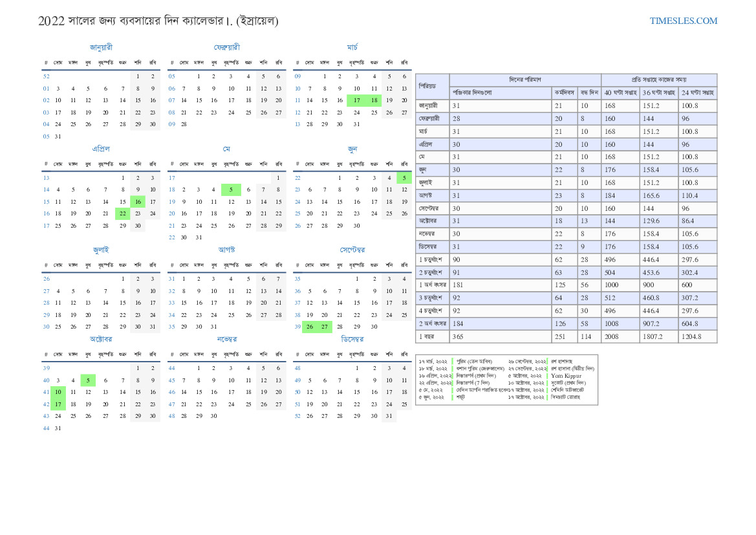The width and height of the screenshot is (756, 535).
Task: Select the '460.8' cell in the 3 চতুর্থাংশ row
Action: click(658, 298)
